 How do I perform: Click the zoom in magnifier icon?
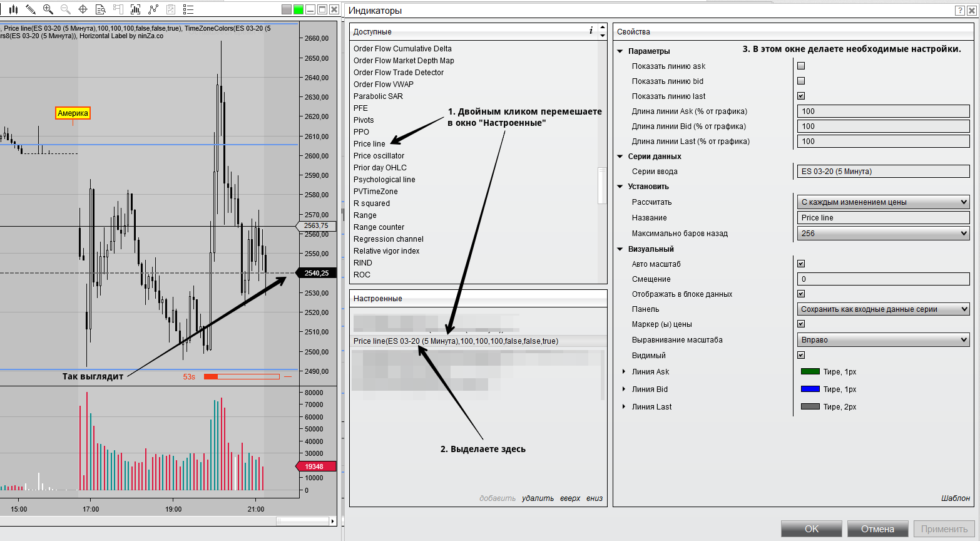coord(48,9)
